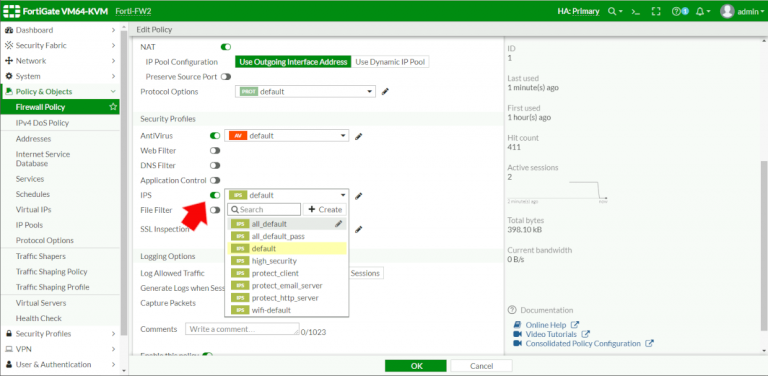Click Consolidated Policy Configuration external icon
Screen dimensions: 768x376
coord(649,344)
